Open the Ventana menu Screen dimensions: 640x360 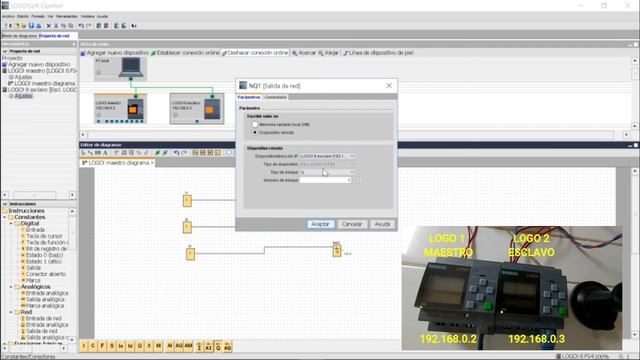(x=87, y=16)
